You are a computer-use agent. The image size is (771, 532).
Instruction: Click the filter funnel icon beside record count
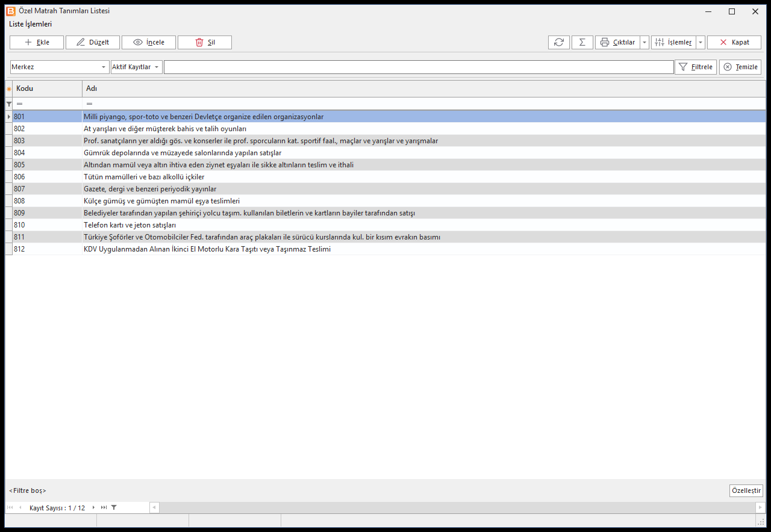(114, 508)
